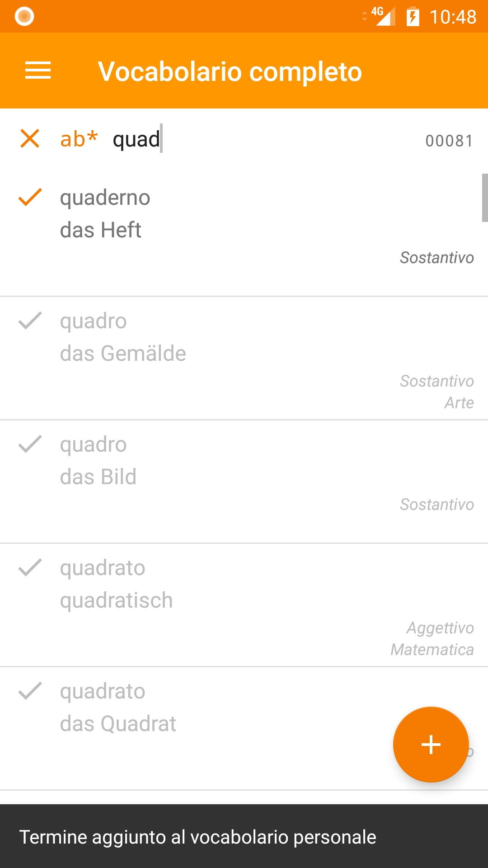This screenshot has width=488, height=868.
Task: Toggle the ab* search mode icon
Action: 79,139
